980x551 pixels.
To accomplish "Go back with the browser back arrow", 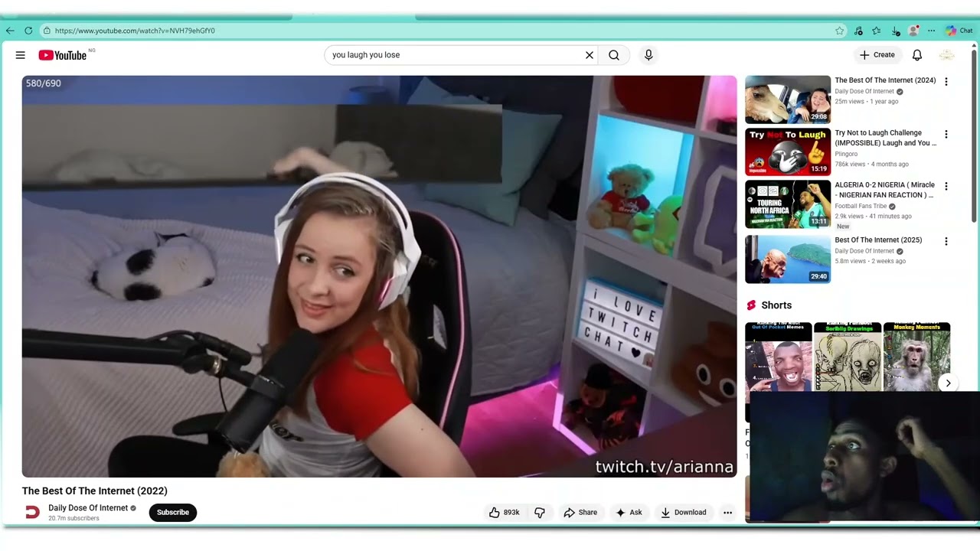I will click(x=10, y=31).
